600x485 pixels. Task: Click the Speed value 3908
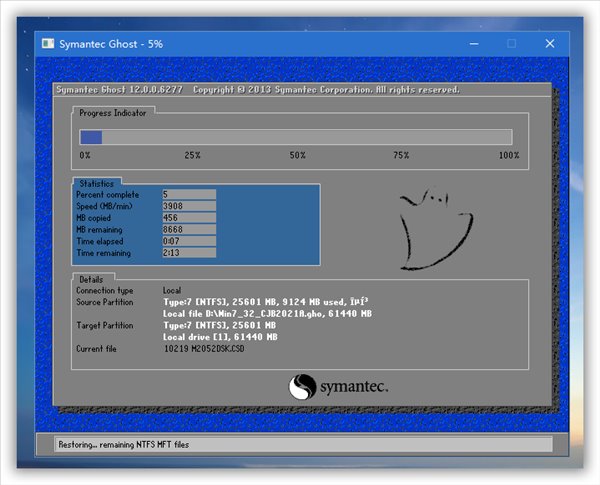(189, 206)
